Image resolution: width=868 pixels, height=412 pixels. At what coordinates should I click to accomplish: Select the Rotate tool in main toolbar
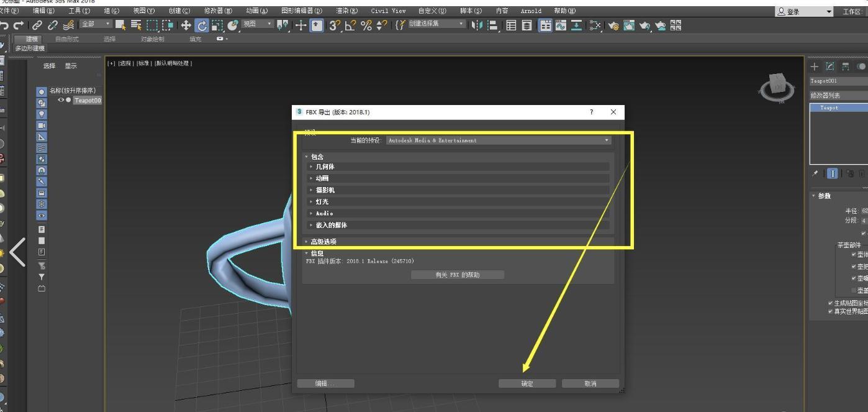[202, 25]
